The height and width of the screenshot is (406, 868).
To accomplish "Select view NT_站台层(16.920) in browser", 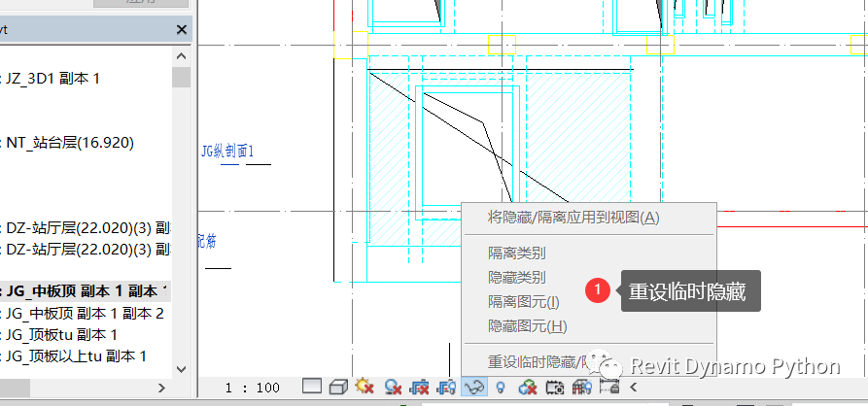I will click(70, 143).
